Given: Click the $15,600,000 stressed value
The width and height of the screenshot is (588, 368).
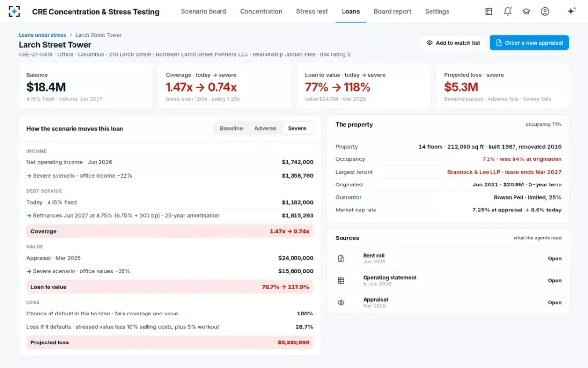Looking at the screenshot, I should point(295,271).
